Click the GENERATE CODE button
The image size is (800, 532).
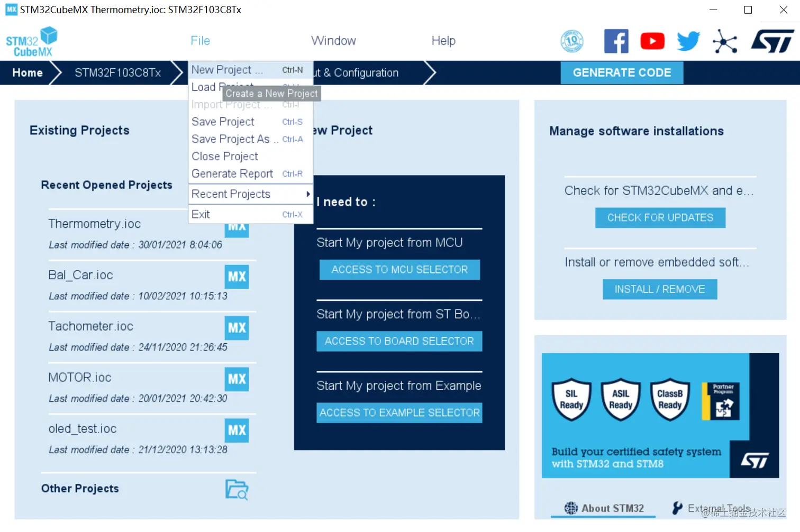[622, 73]
